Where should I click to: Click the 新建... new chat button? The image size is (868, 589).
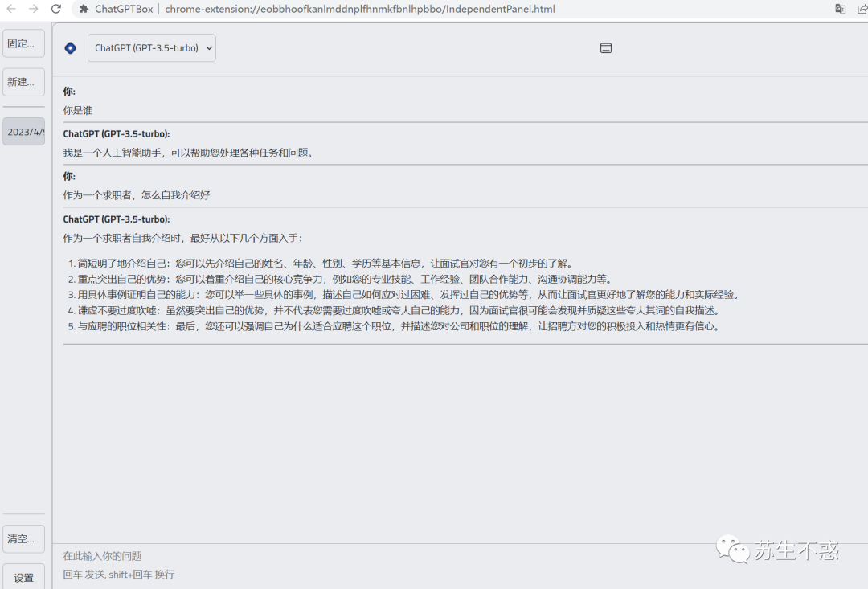(x=23, y=82)
